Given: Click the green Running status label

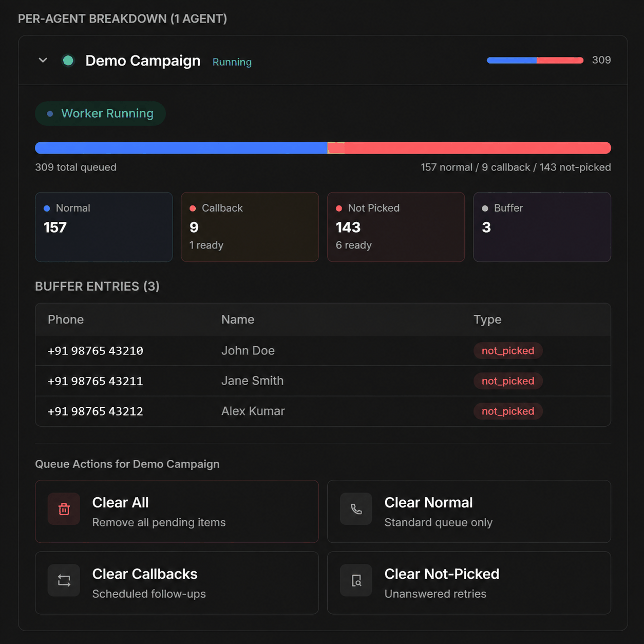Looking at the screenshot, I should (232, 62).
